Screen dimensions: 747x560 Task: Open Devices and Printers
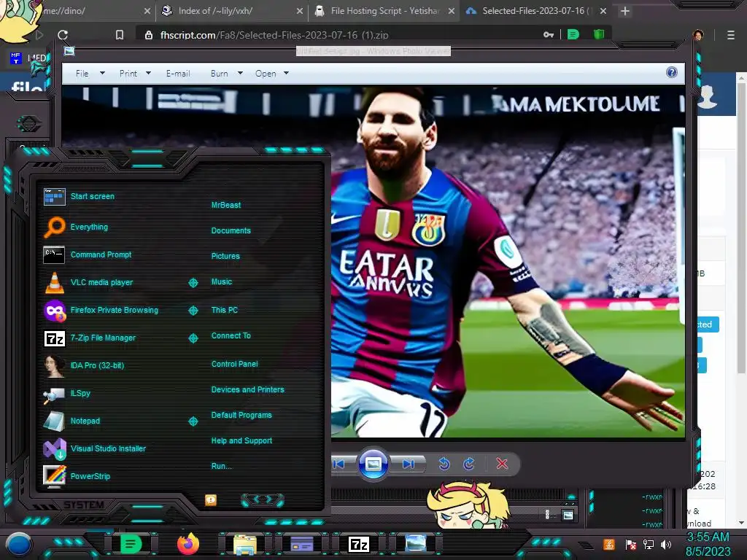[247, 389]
